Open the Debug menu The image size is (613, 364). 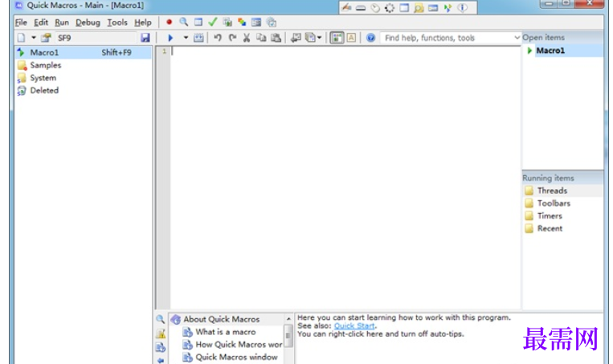pos(88,22)
